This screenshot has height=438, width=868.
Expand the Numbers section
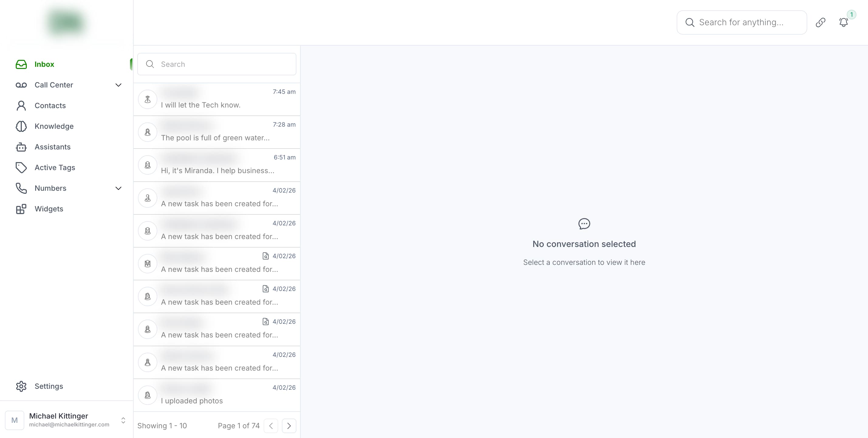coord(118,188)
